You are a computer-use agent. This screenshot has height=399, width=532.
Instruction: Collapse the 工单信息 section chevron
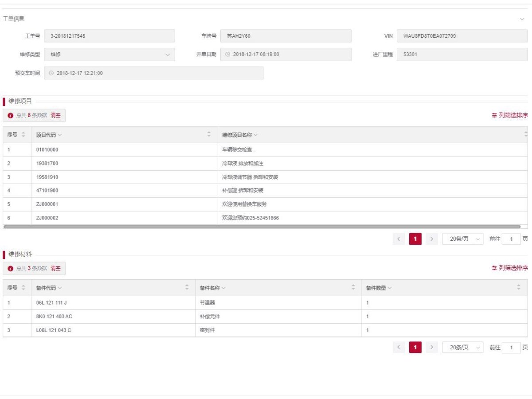(522, 20)
